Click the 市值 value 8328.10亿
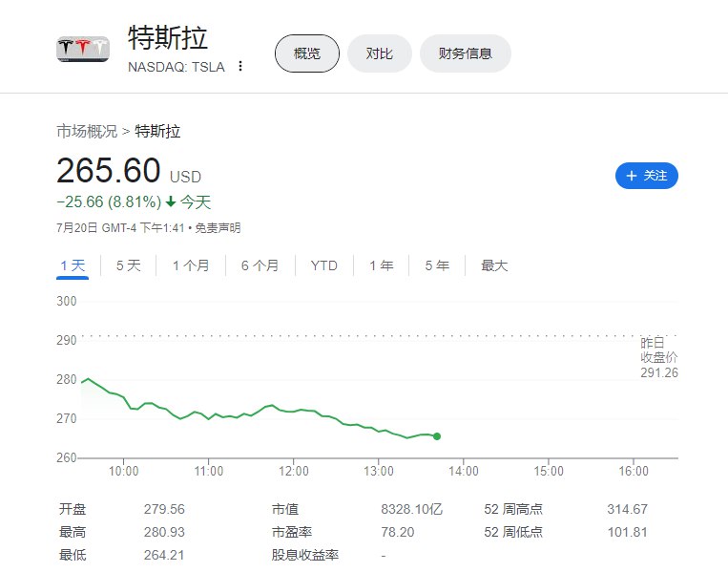Image resolution: width=728 pixels, height=572 pixels. pos(412,509)
